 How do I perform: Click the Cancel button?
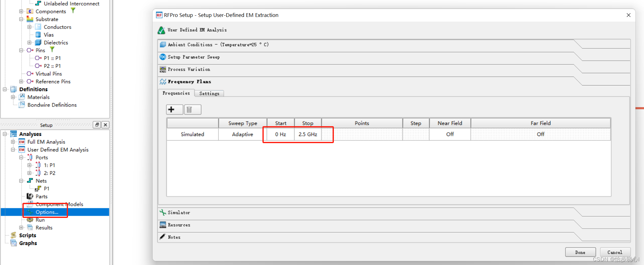click(x=615, y=252)
